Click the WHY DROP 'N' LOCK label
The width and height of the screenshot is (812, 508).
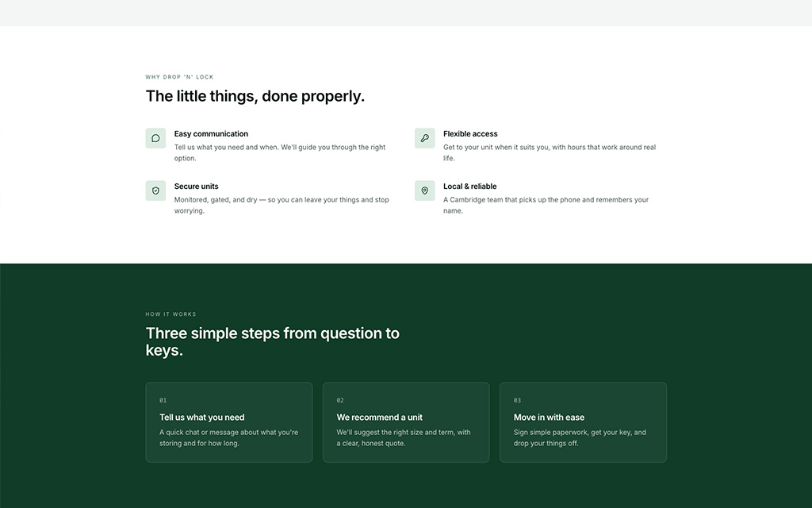[180, 77]
